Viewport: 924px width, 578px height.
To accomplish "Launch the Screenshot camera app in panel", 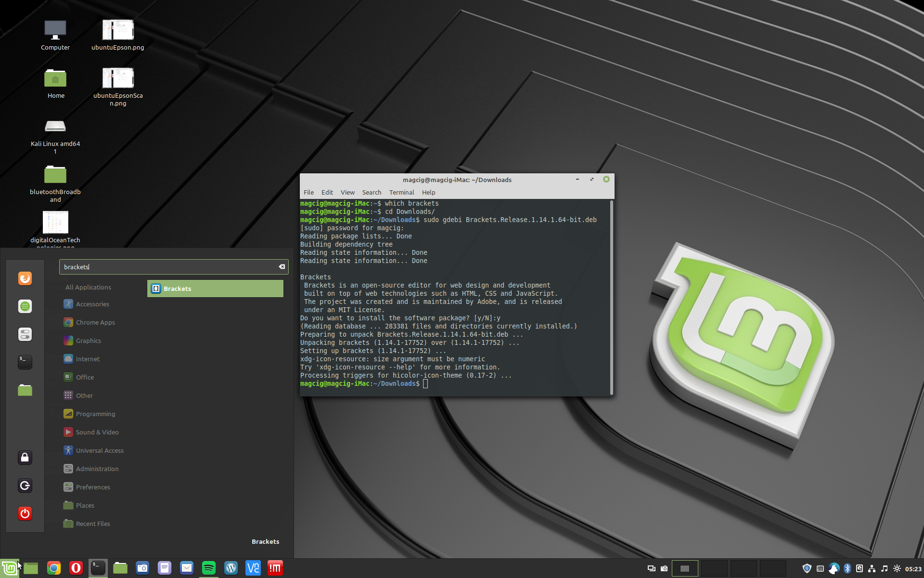I will click(x=142, y=568).
